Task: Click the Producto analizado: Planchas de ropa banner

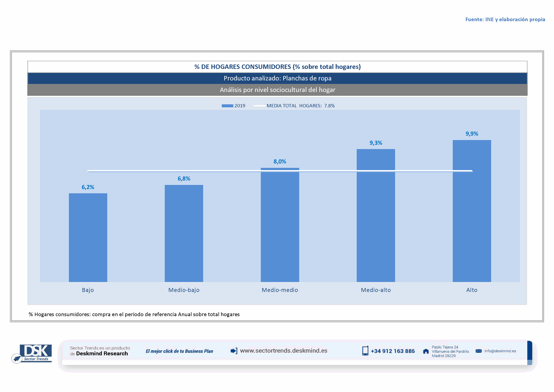Action: coord(278,78)
